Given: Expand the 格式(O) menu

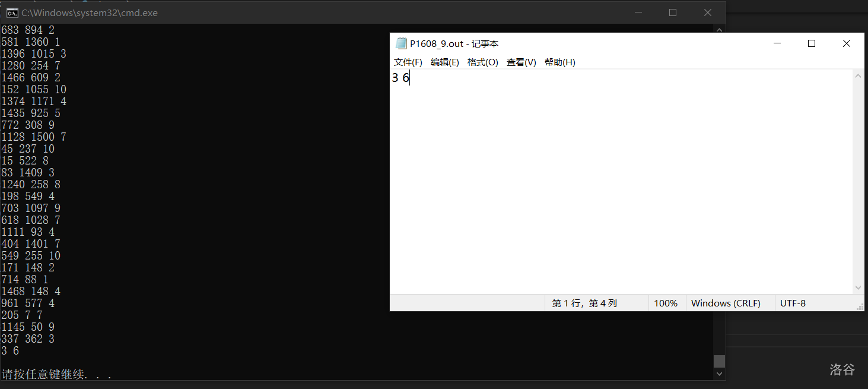Looking at the screenshot, I should click(x=483, y=62).
